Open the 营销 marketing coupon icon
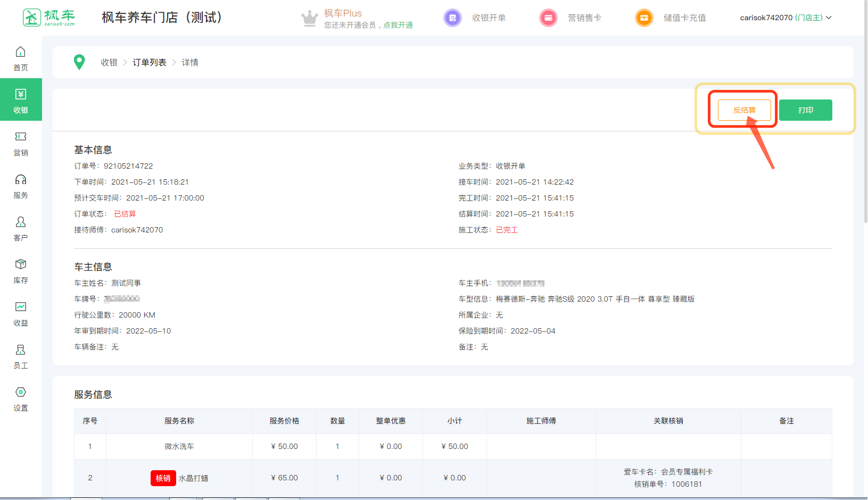Viewport: 868px width, 500px height. pyautogui.click(x=21, y=137)
